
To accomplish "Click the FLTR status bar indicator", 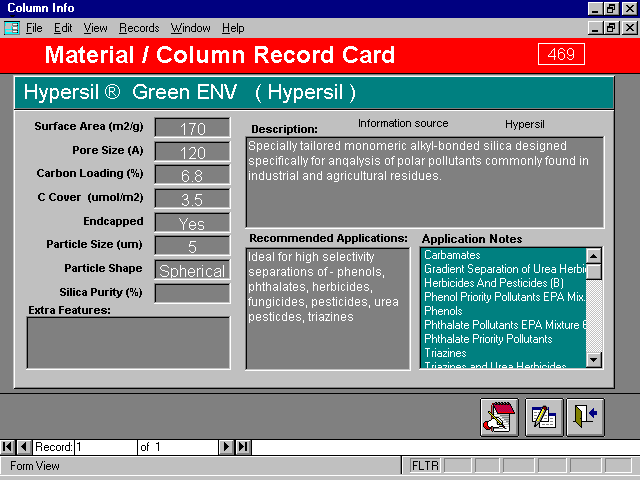I will pyautogui.click(x=425, y=466).
